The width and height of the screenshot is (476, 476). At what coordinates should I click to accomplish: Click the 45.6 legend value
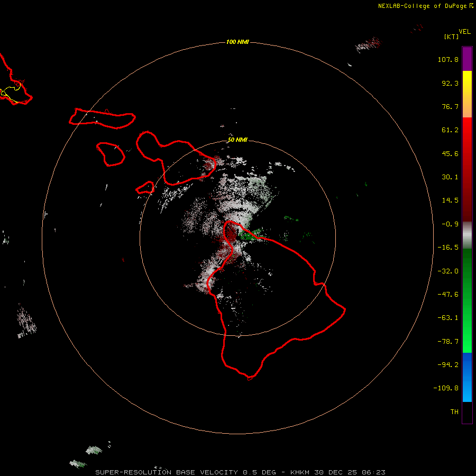450,153
